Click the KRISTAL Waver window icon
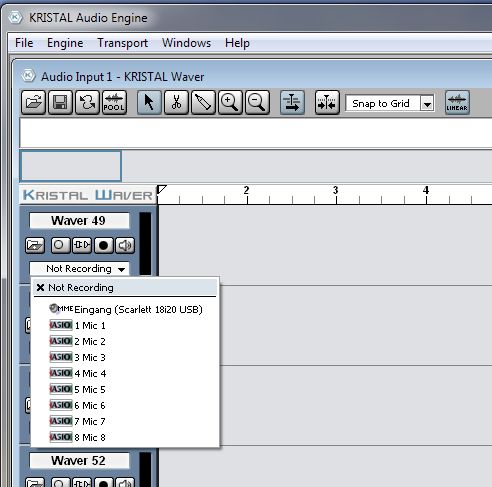 tap(28, 76)
